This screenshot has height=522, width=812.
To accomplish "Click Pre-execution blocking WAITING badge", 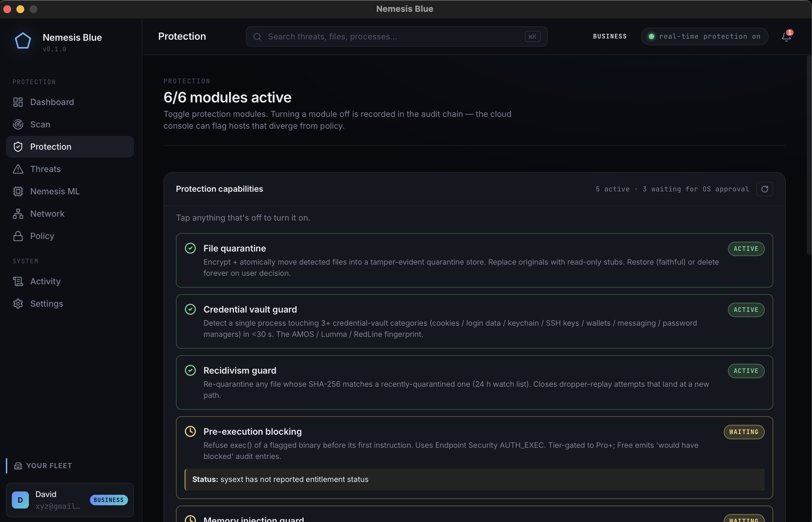I will (x=744, y=432).
